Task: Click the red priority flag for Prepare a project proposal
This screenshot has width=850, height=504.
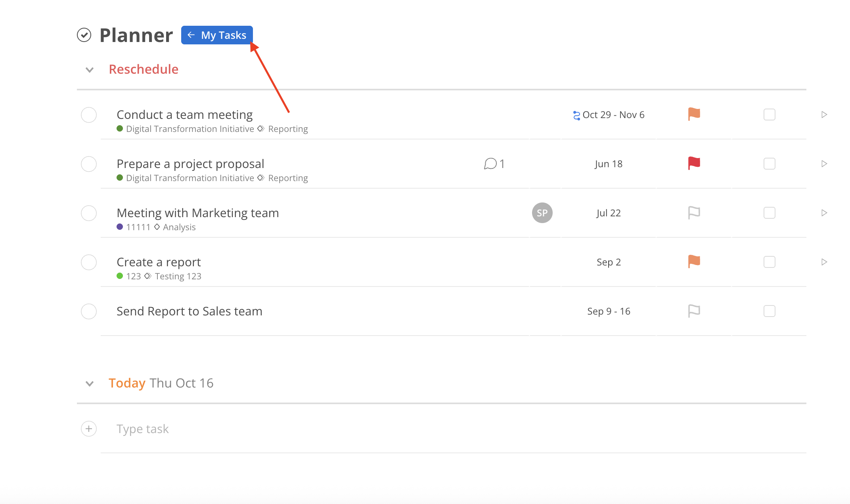Action: (694, 163)
